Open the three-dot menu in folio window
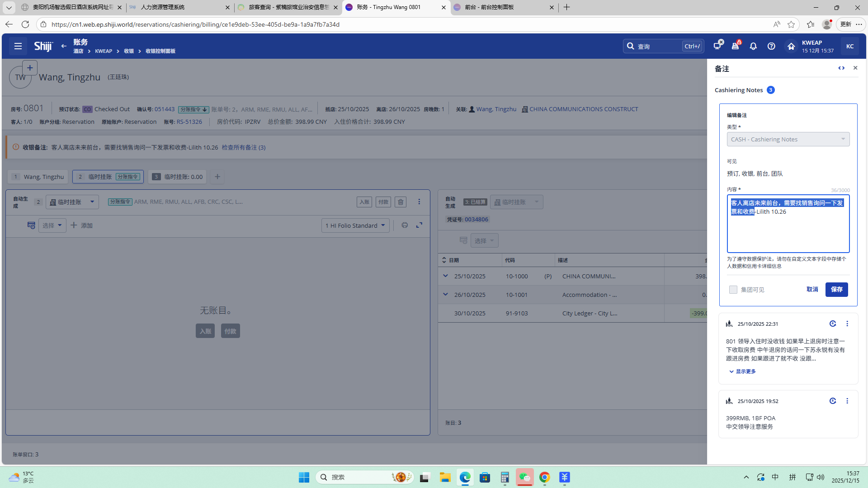Image resolution: width=868 pixels, height=488 pixels. point(419,202)
